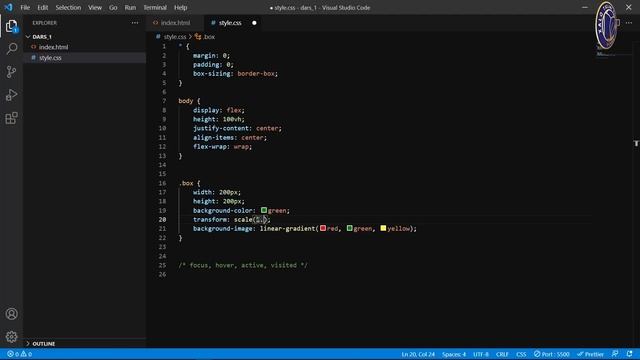
Task: Open the Search view icon
Action: click(11, 49)
